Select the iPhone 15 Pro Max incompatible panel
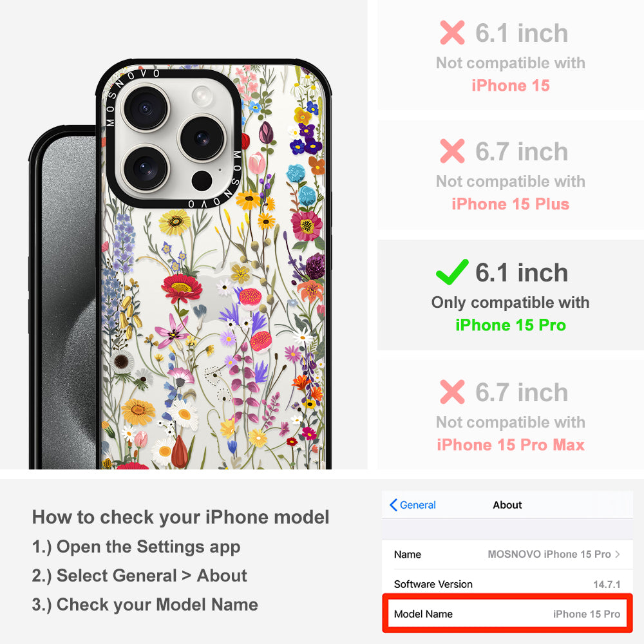644x644 pixels. [x=511, y=415]
